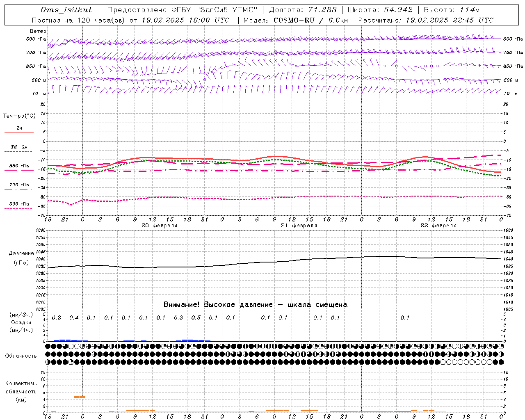525x420 pixels.
Task: Select the (мм/1ч.) precipitation unit label
Action: coord(21,330)
